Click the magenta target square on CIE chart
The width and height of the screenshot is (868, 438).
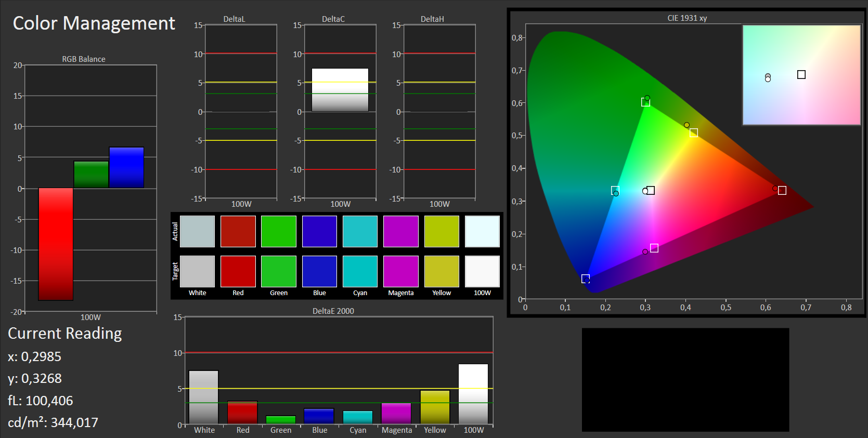(654, 248)
